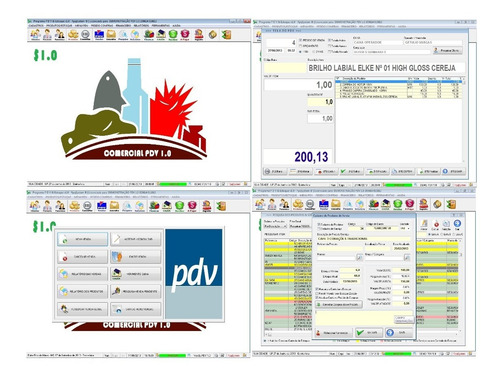This screenshot has height=378, width=500.
Task: Click the gold coin icon in bottom-right window main toolbar
Action: pos(437,204)
